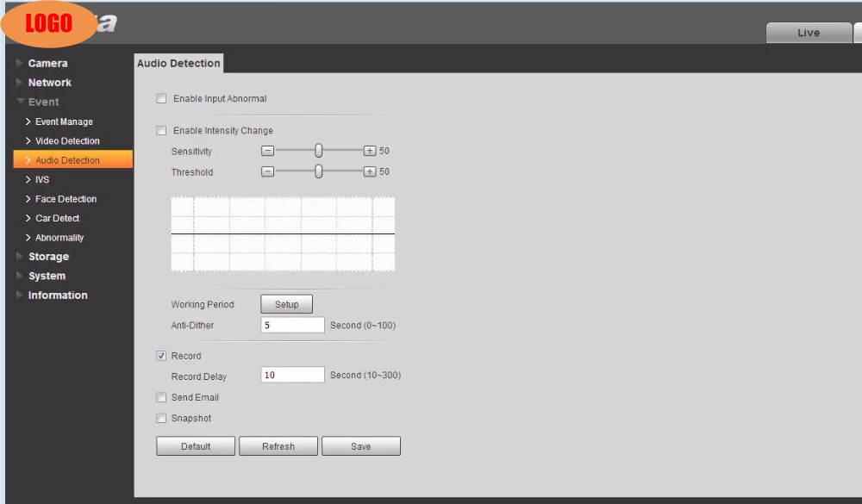Enable the Input Abnormal checkbox
862x504 pixels.
161,98
